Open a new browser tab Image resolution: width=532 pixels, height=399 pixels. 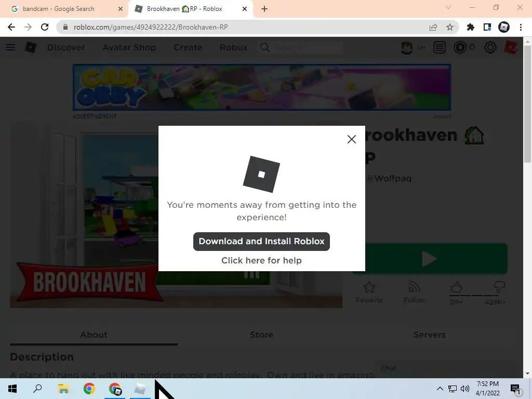pos(264,9)
